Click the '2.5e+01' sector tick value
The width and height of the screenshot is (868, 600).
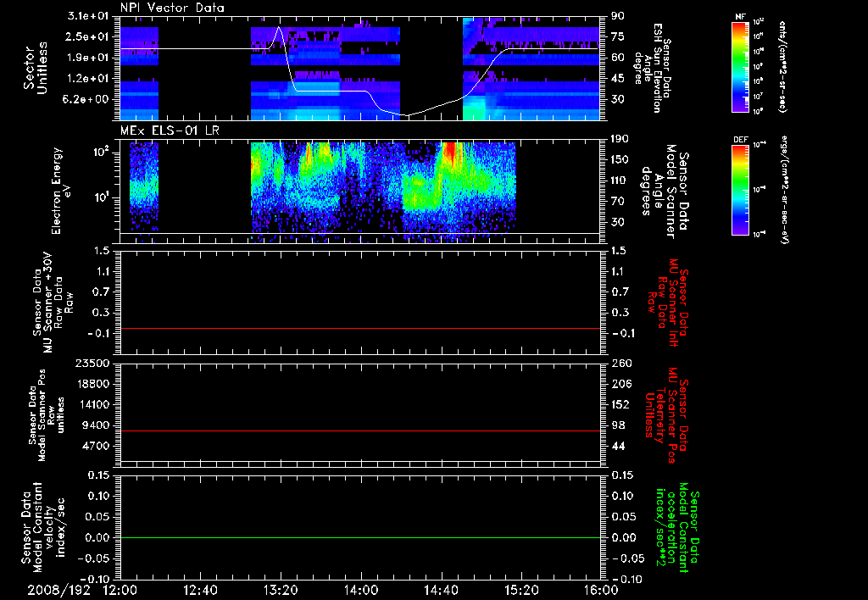(88, 36)
